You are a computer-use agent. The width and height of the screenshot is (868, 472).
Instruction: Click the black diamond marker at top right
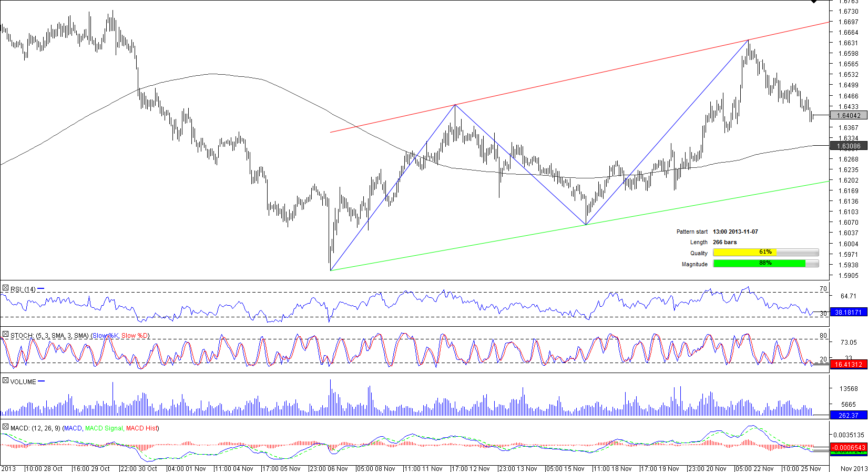tap(814, 2)
